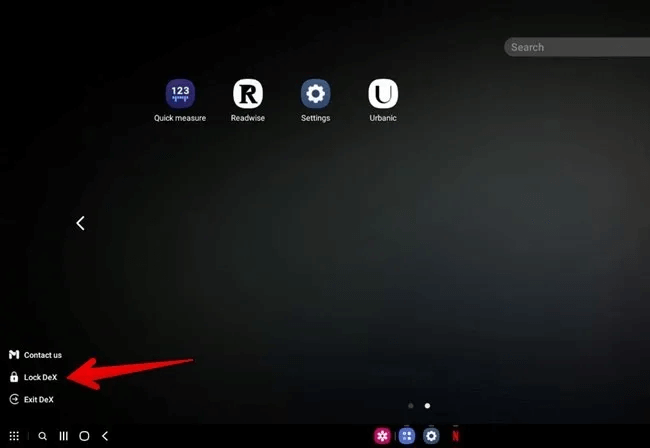Go to previous page with left chevron
650x448 pixels.
pyautogui.click(x=81, y=223)
